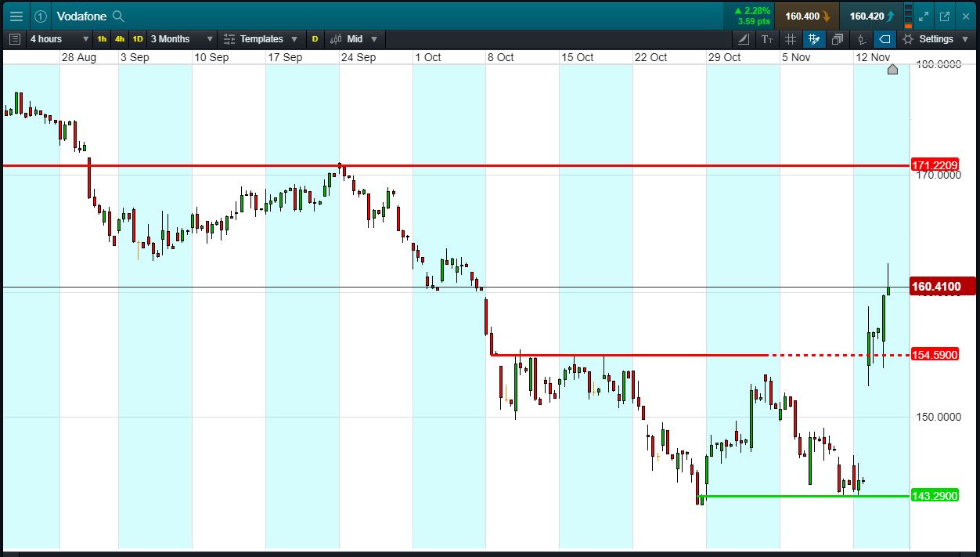
Task: Toggle the yellow D button
Action: [x=315, y=39]
